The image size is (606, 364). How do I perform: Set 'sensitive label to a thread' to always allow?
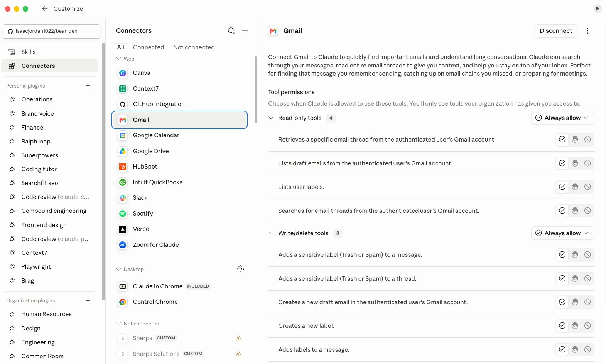click(562, 279)
